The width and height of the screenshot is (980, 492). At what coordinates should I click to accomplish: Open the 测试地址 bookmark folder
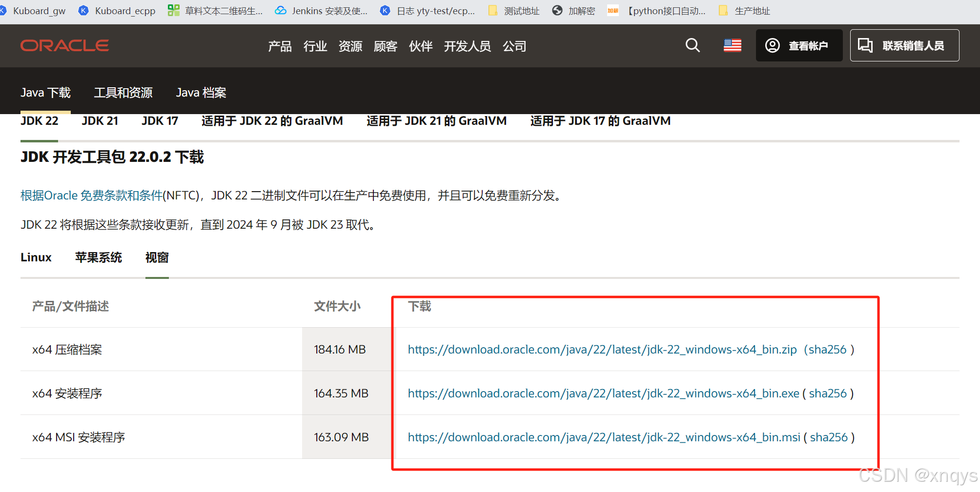coord(514,11)
